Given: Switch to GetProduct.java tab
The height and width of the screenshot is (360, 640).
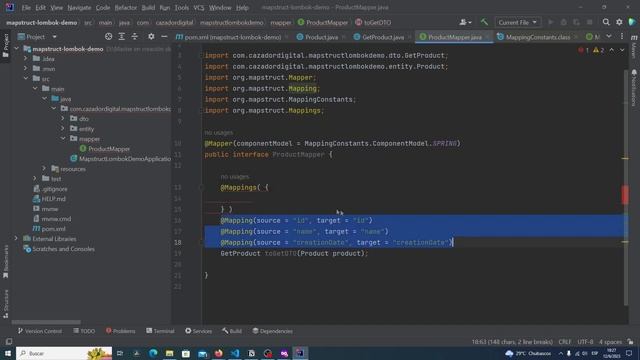Looking at the screenshot, I should [383, 37].
